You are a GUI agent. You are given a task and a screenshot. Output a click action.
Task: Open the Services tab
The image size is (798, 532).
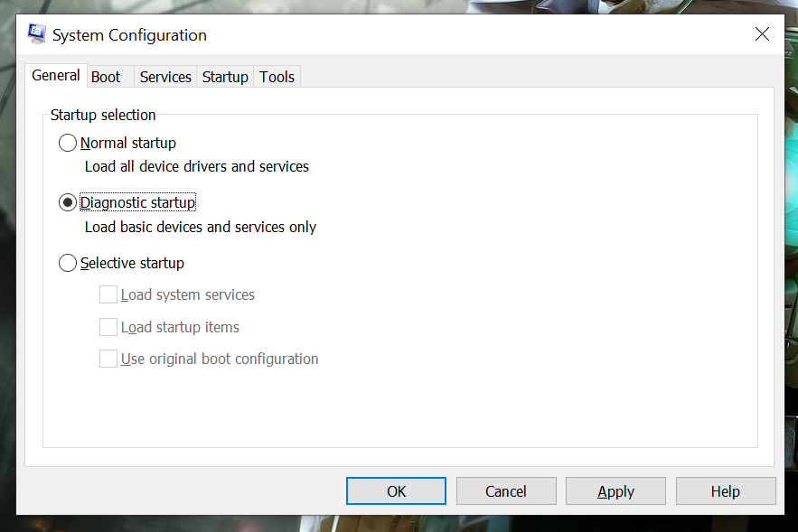(x=164, y=77)
